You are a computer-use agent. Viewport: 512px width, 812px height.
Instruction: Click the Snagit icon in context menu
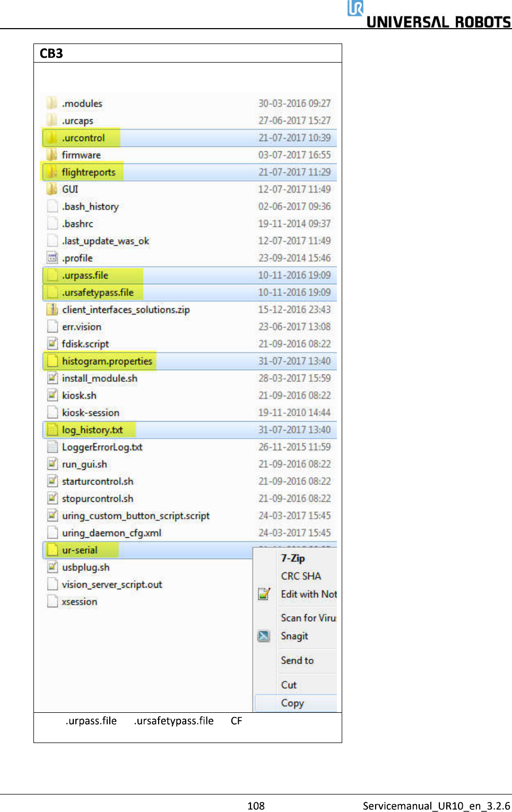(264, 636)
